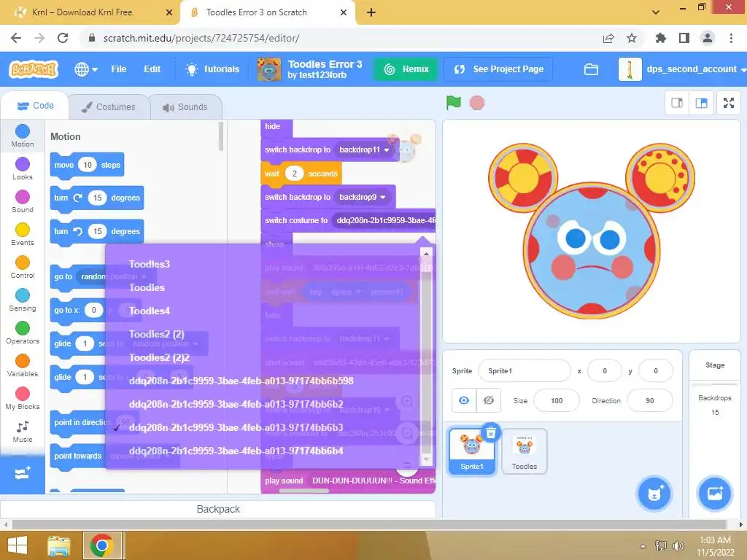Image resolution: width=747 pixels, height=560 pixels.
Task: Switch to large stage layout
Action: click(x=701, y=103)
